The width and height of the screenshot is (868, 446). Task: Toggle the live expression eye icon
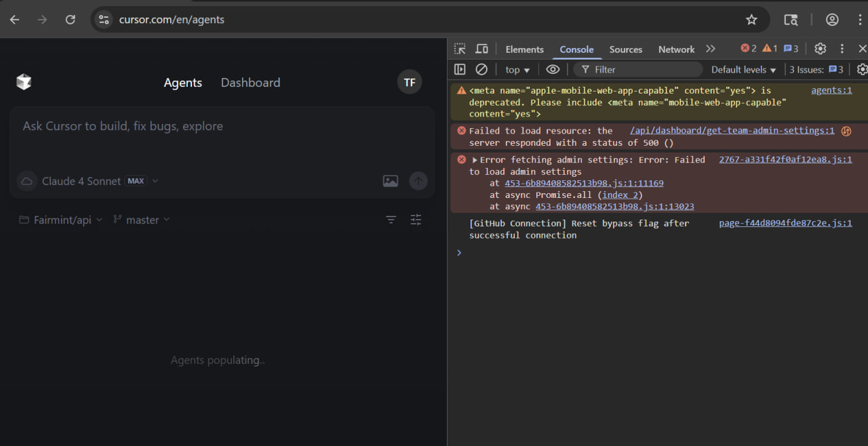[x=553, y=69]
